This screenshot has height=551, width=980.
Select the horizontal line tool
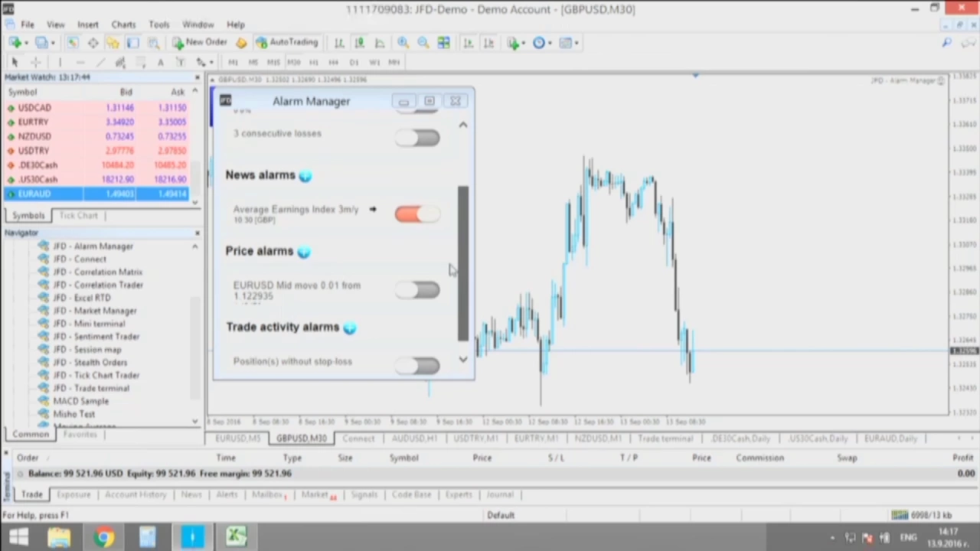pos(80,62)
